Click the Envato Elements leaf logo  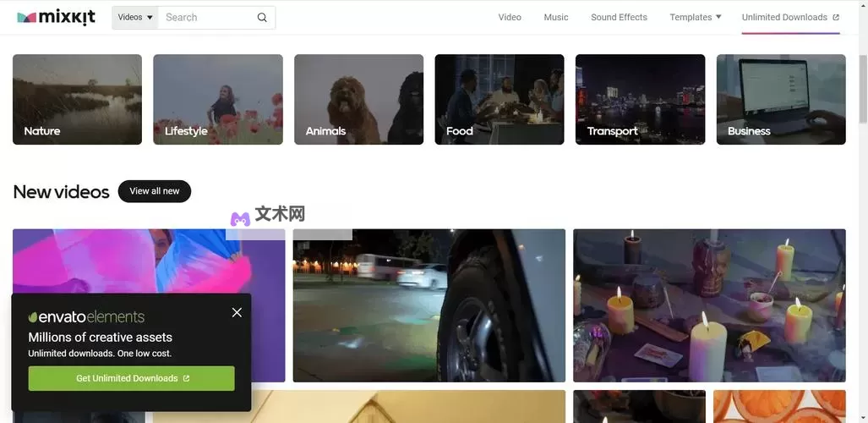(34, 317)
